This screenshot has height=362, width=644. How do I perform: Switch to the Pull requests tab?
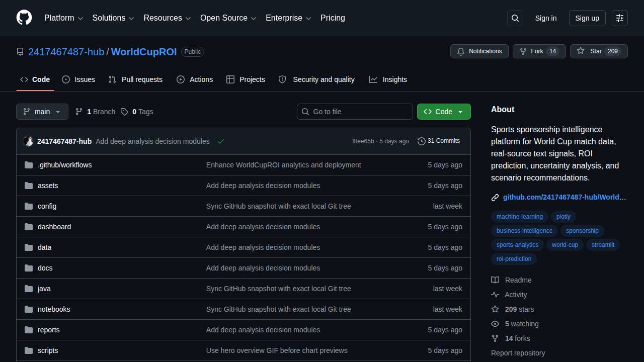(x=135, y=79)
